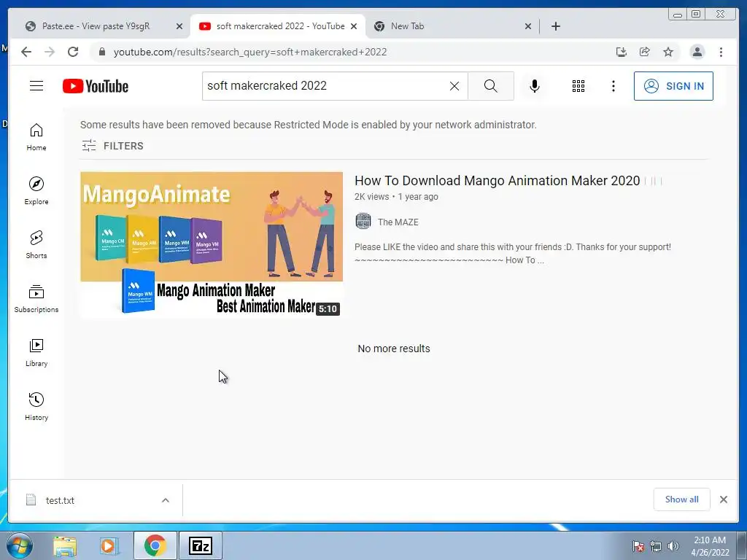
Task: Open the Chrome three-dot menu
Action: pos(721,52)
